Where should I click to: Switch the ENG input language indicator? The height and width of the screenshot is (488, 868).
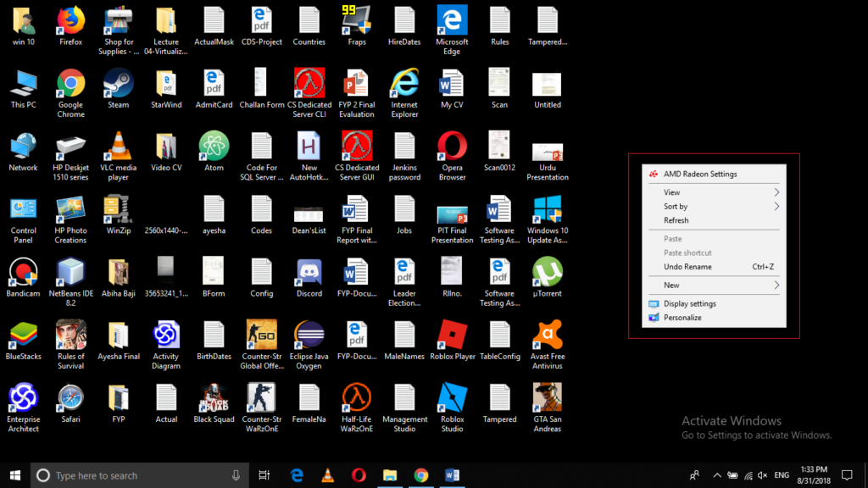click(x=782, y=475)
